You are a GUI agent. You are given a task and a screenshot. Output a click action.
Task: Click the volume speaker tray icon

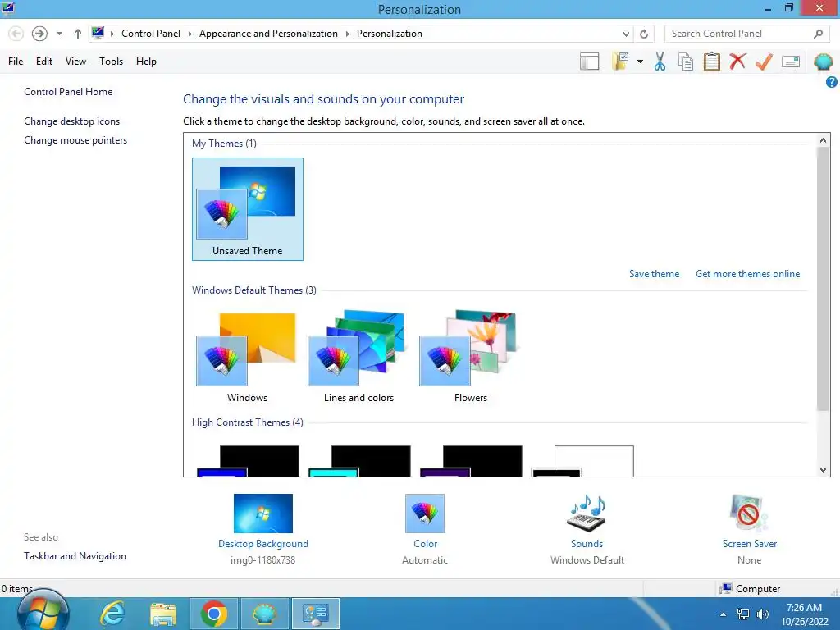(x=763, y=614)
